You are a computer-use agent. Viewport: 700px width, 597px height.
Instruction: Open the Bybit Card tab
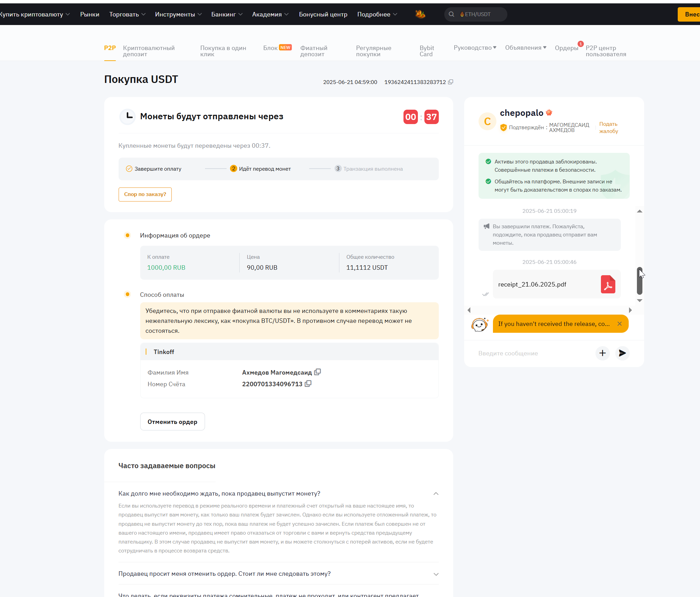pyautogui.click(x=427, y=51)
